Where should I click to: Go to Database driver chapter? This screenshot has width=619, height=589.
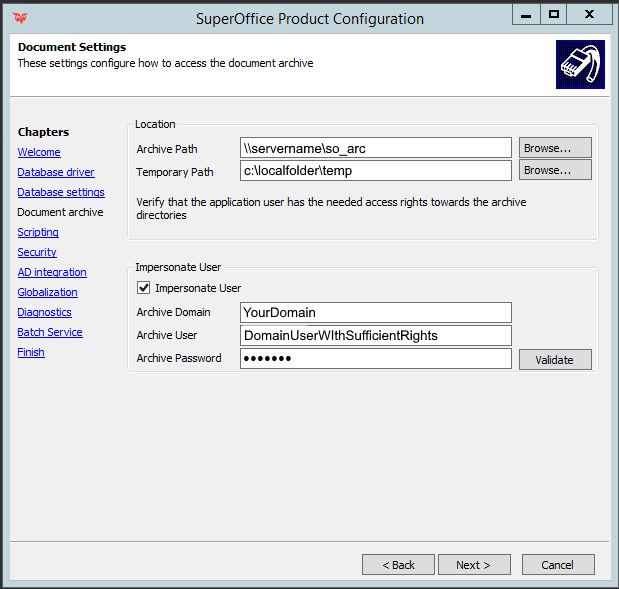point(56,173)
